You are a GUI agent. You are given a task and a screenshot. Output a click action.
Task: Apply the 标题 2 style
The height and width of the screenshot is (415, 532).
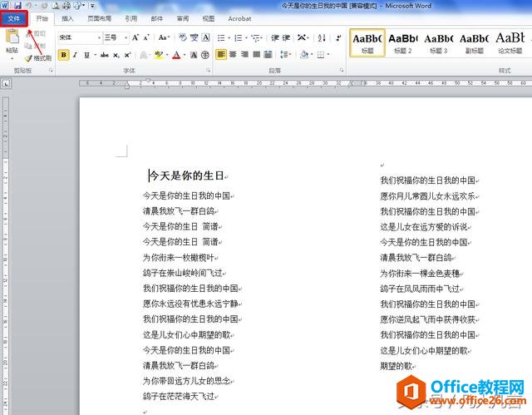(x=403, y=42)
